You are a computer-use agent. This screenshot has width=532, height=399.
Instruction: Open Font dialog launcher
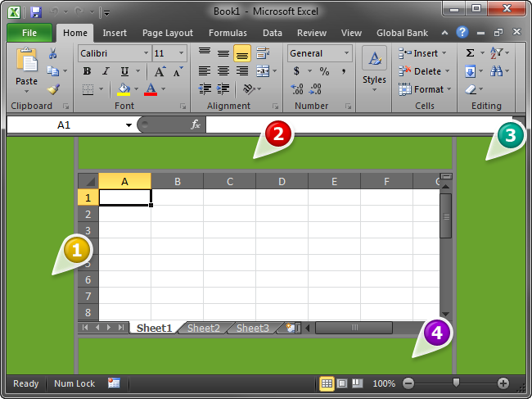pos(183,107)
